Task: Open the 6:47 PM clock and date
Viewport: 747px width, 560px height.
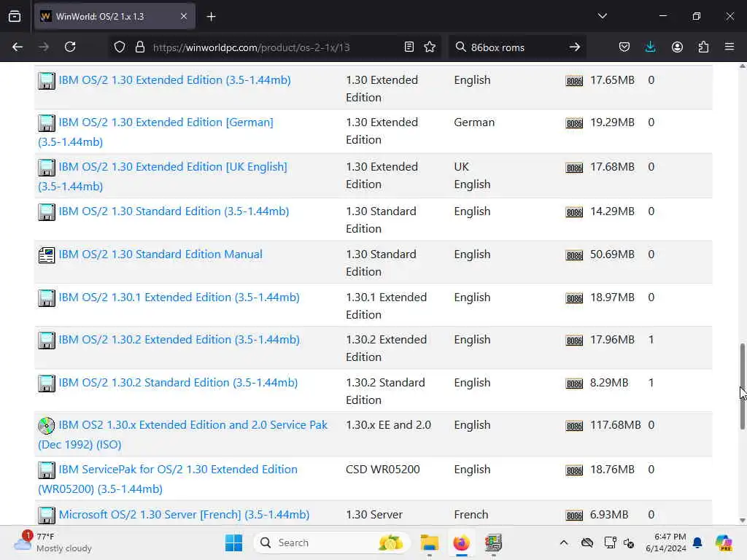Action: point(665,542)
